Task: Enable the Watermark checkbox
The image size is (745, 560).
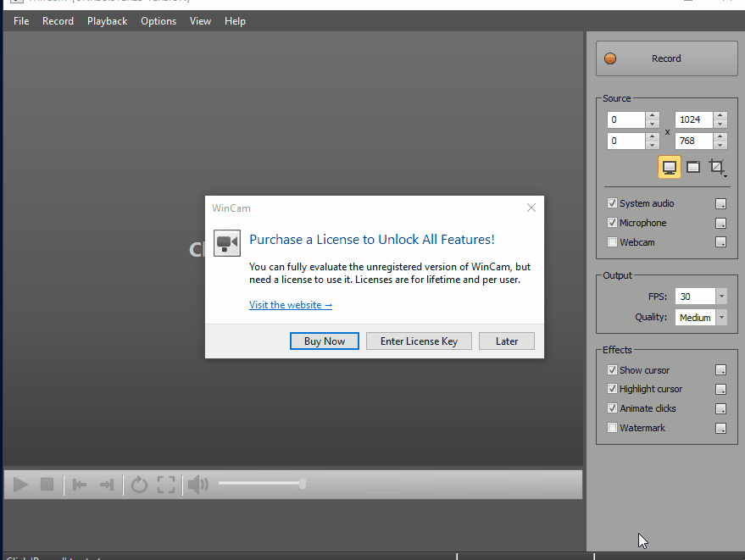Action: point(612,428)
